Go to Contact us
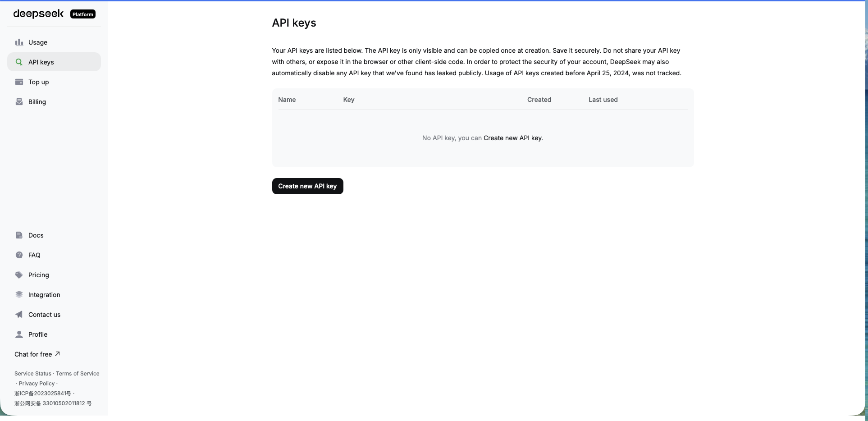 pos(54,315)
